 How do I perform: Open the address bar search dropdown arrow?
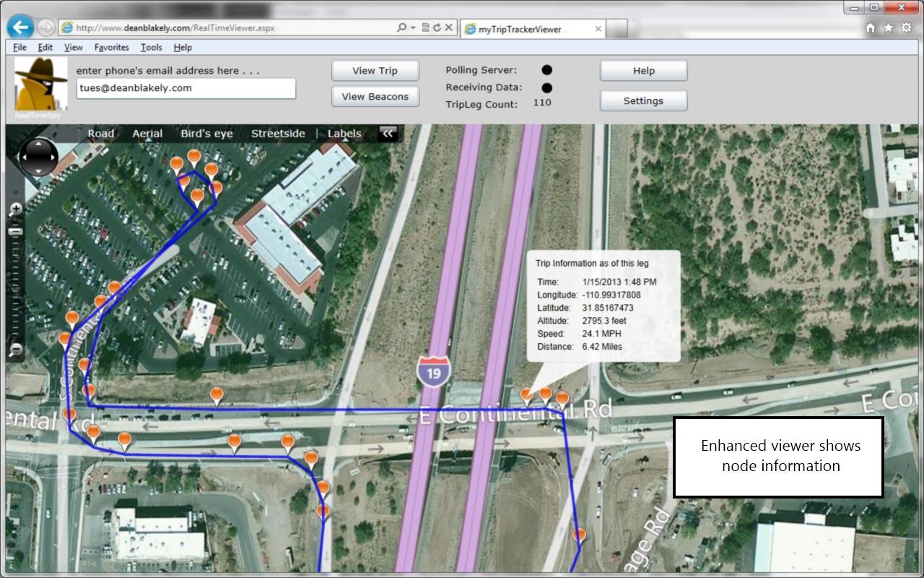point(413,27)
